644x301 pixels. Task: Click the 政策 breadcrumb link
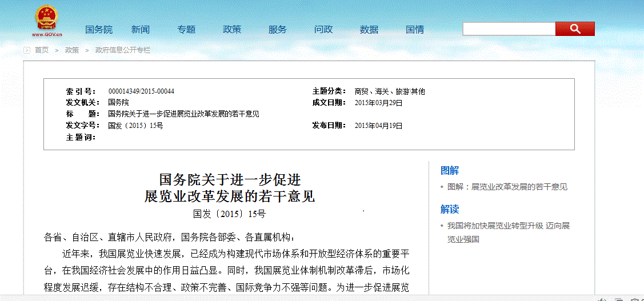tap(72, 50)
